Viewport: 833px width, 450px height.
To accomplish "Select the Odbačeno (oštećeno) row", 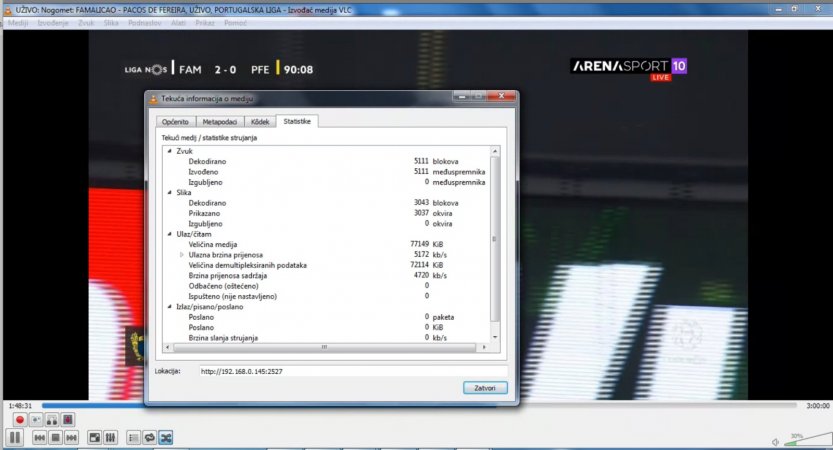I will pyautogui.click(x=326, y=286).
